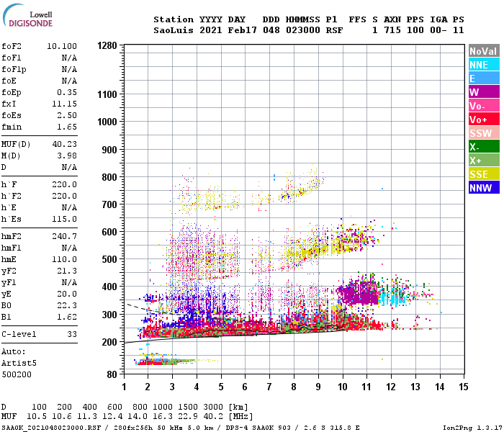This screenshot has height=432, width=504.
Task: Click the fmin value 1.65
Action: [x=67, y=127]
